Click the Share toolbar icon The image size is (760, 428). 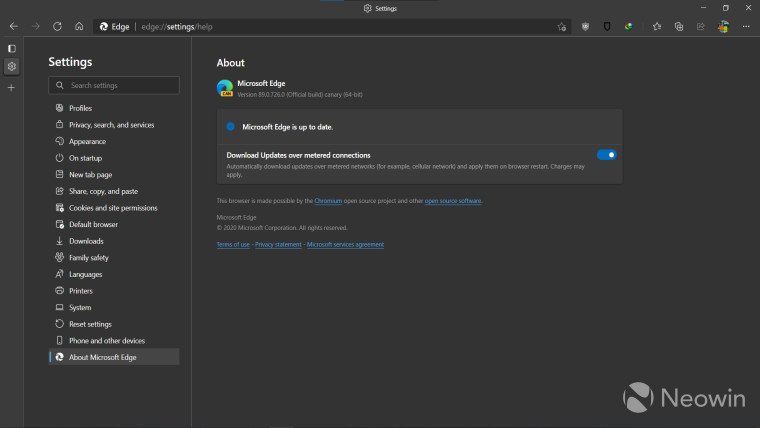click(700, 27)
